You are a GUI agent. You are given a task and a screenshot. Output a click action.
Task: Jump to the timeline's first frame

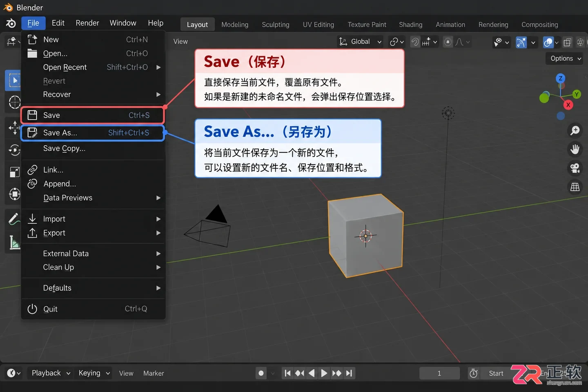287,373
